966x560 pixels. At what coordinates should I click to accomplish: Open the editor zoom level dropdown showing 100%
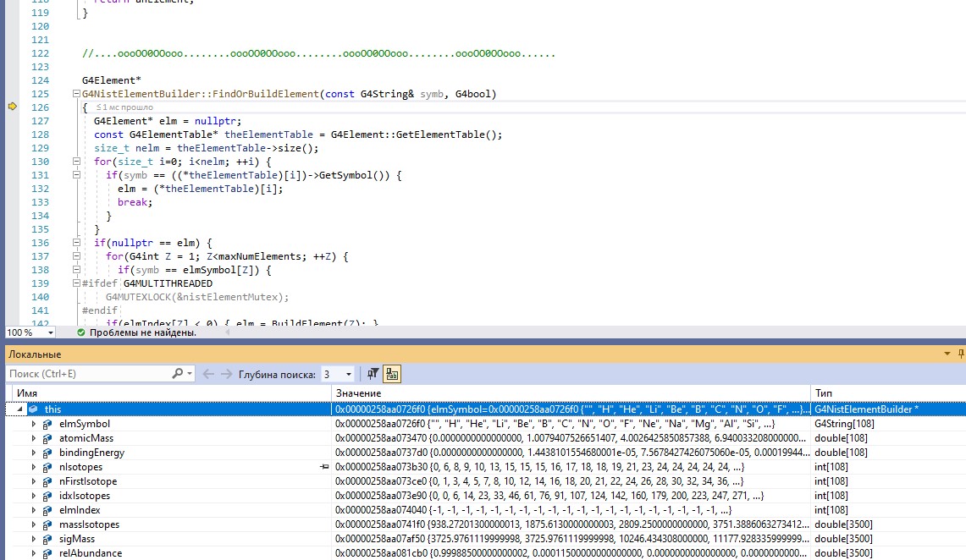click(x=28, y=333)
